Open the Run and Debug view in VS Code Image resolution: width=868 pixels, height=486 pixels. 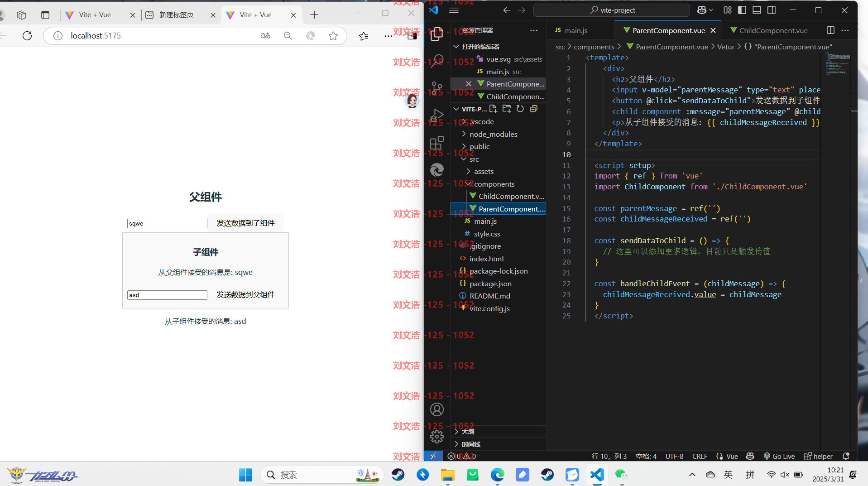[436, 115]
